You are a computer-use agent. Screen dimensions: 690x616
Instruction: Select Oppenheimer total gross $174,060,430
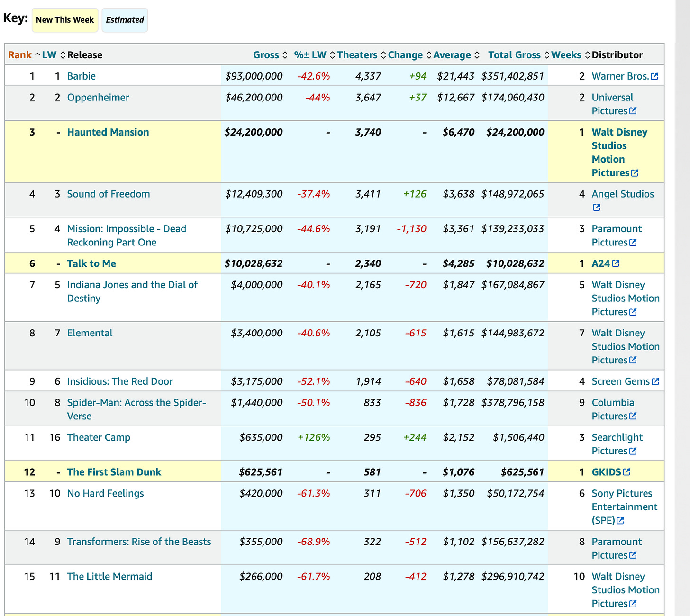513,98
